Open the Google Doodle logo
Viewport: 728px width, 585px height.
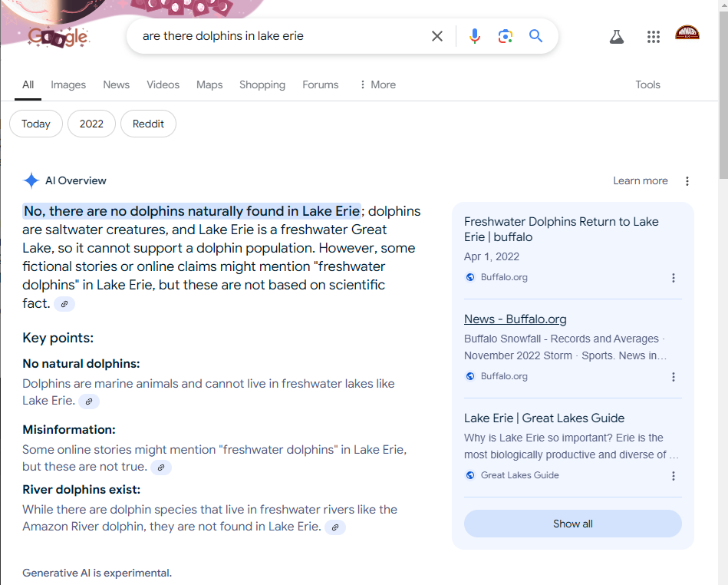[58, 37]
